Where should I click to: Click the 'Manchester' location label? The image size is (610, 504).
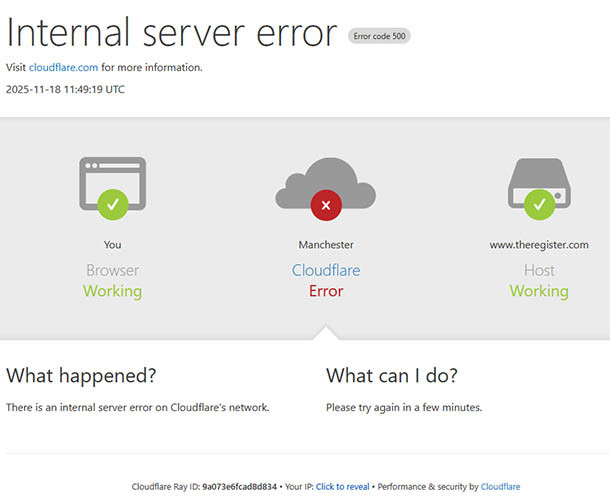click(x=326, y=245)
